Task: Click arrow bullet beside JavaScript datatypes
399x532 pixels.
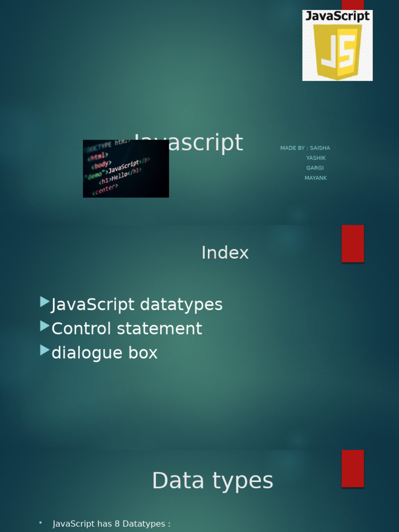Action: tap(45, 302)
